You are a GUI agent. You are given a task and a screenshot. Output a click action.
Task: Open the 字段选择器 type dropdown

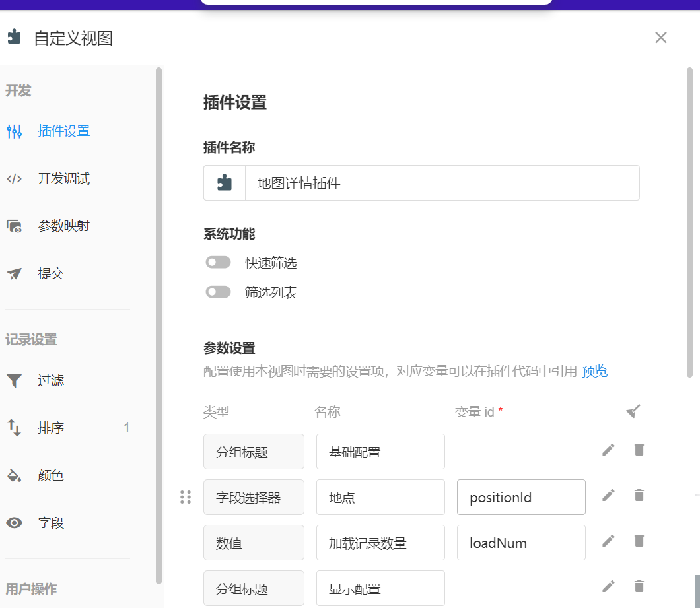pyautogui.click(x=254, y=497)
